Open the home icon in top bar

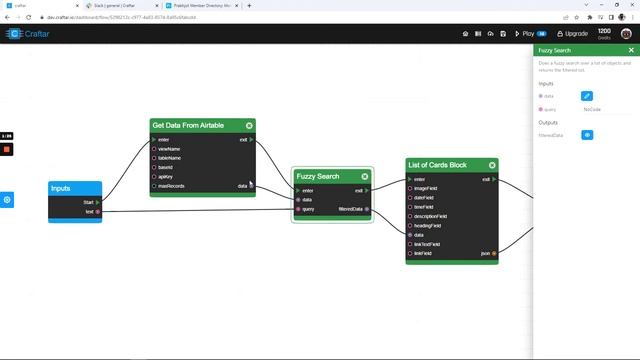click(465, 34)
